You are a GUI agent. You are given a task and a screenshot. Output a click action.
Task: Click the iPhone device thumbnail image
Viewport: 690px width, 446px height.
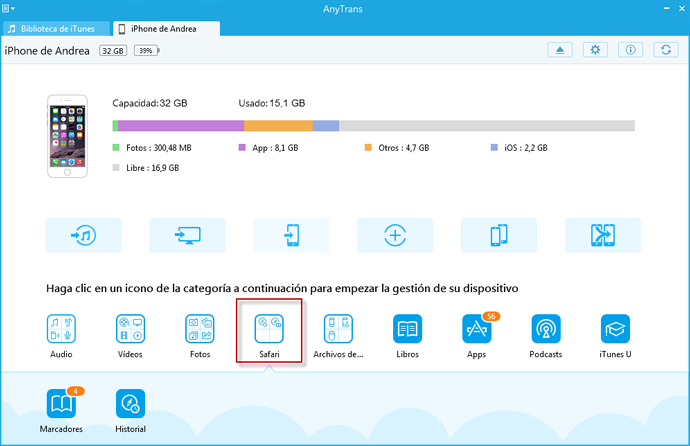[67, 136]
